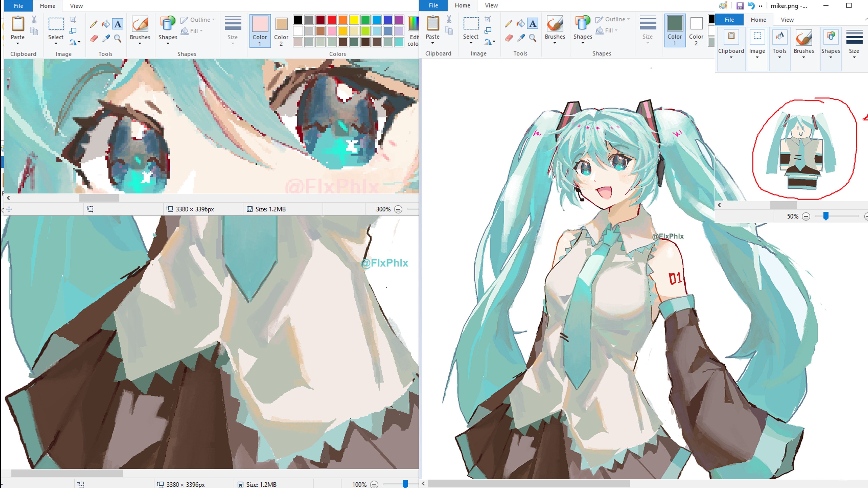Open the Rotate dropdown in the top-left Paint window
Screen dimensions: 868x488
(75, 42)
